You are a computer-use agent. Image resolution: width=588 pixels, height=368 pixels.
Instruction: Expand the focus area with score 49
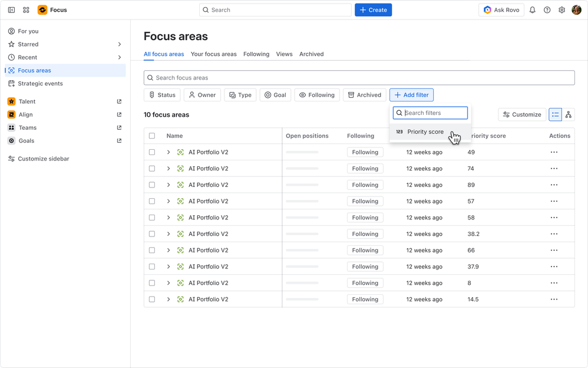pos(169,152)
